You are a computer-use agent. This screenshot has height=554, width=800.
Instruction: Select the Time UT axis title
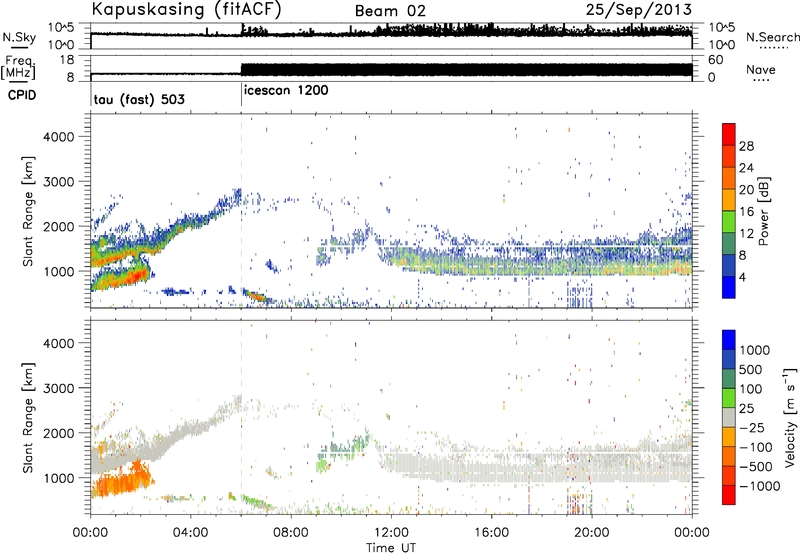(x=391, y=547)
